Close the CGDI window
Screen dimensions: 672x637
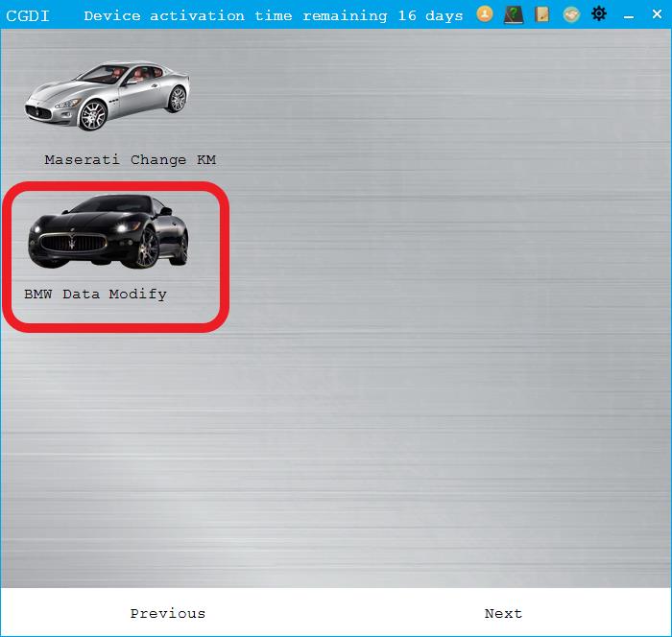[657, 13]
